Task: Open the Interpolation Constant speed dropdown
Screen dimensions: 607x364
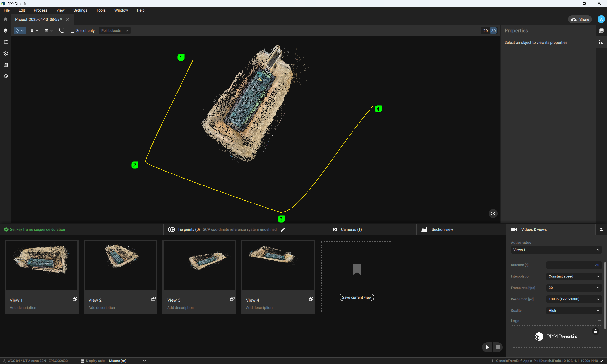Action: 574,276
